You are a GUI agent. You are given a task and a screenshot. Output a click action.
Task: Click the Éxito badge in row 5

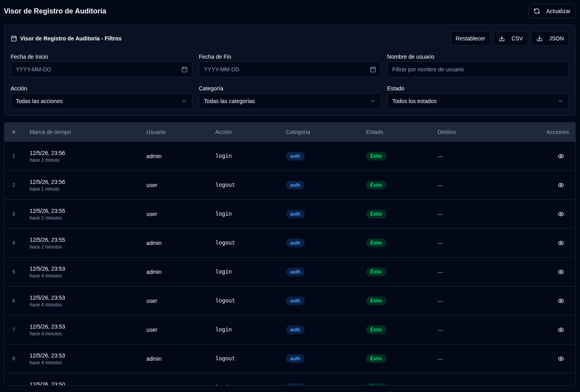point(376,272)
